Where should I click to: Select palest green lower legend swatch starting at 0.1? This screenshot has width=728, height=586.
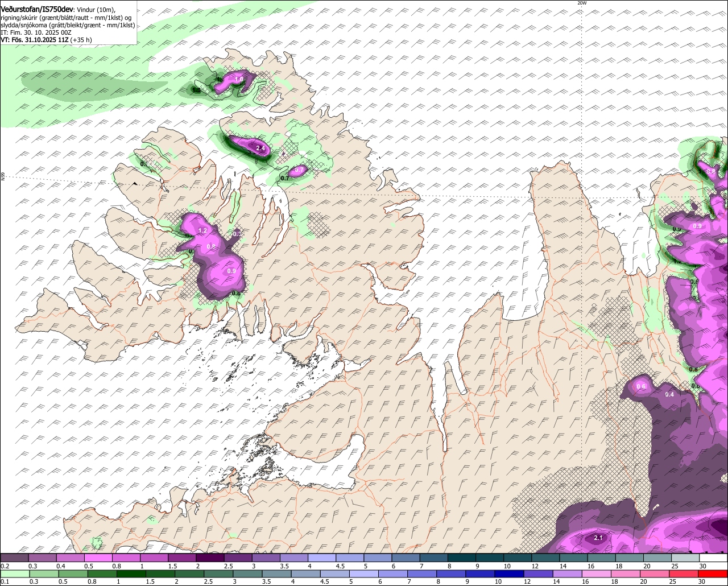(14, 574)
